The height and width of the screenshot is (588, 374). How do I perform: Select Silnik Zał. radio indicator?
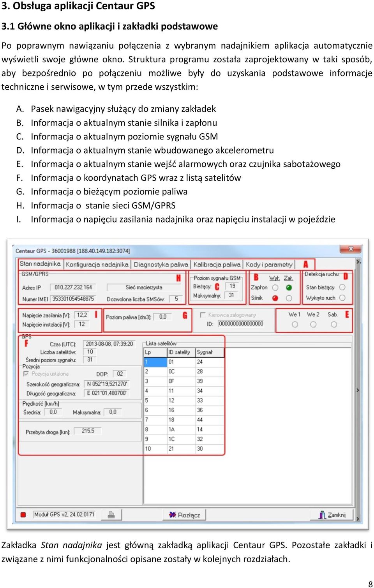tap(289, 298)
